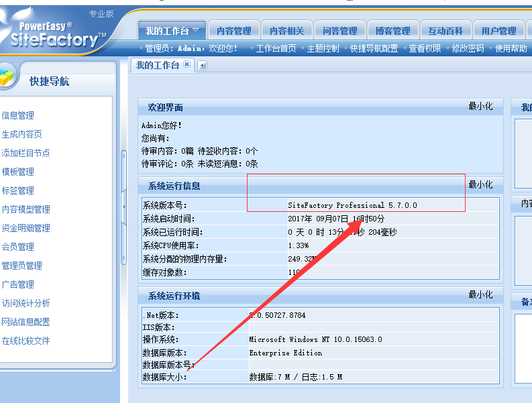Click the 系统已运行时间 label cell
Viewport: 532px width, 403px height.
(215, 232)
